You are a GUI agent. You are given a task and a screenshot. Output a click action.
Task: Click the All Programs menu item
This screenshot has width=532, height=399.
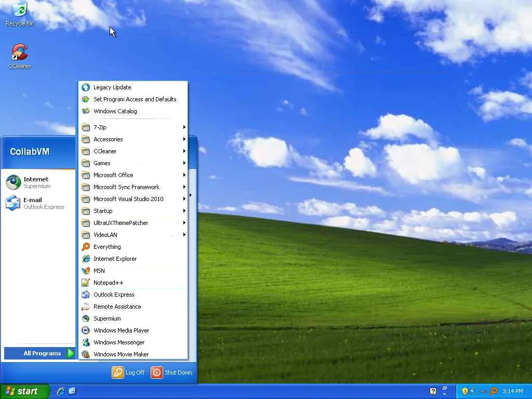click(x=39, y=353)
